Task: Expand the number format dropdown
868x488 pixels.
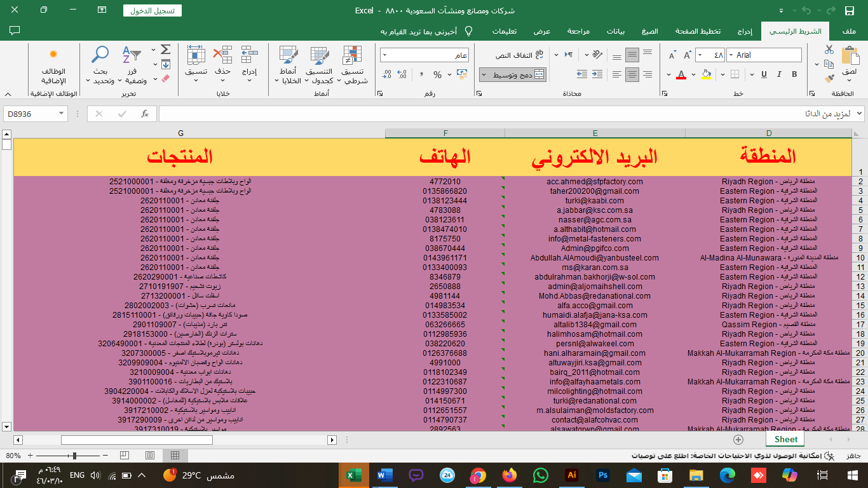Action: click(x=386, y=55)
